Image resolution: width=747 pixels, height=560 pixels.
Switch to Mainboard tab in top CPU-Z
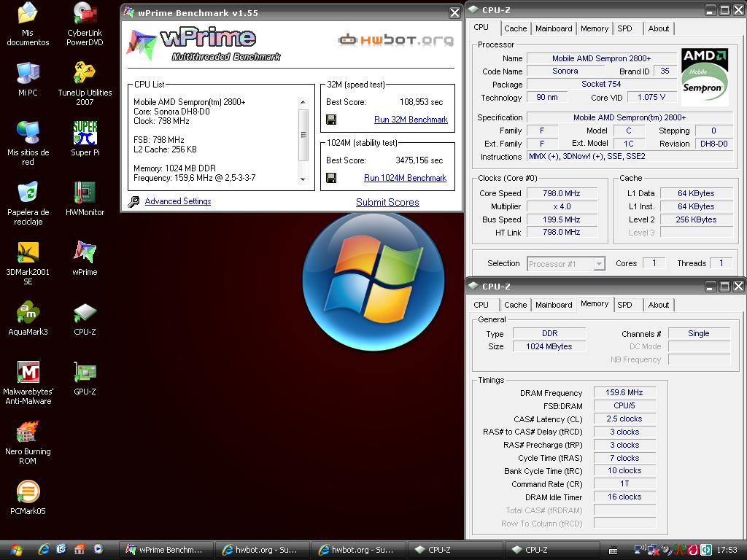tap(554, 28)
